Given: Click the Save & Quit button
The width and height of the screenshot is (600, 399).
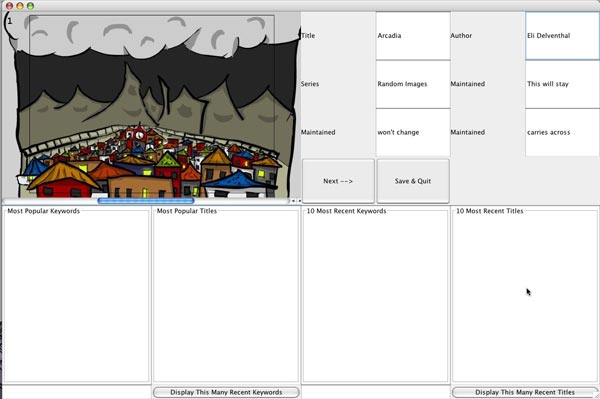Looking at the screenshot, I should point(413,181).
